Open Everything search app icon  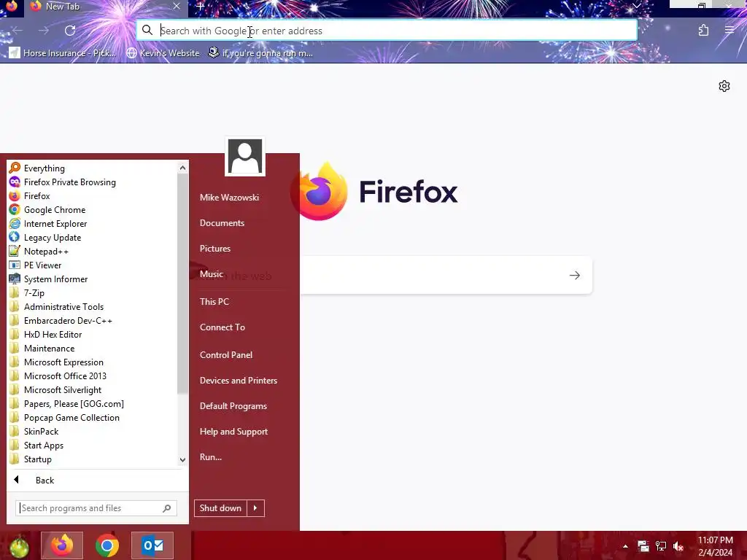[15, 168]
